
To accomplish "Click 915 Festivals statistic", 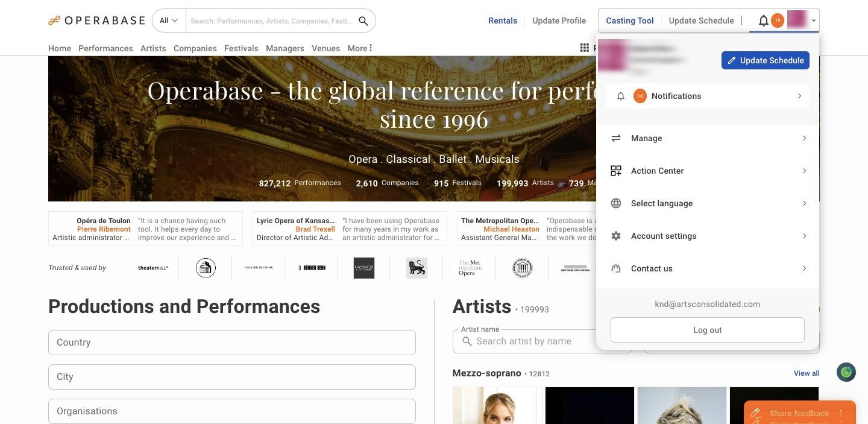I will [x=458, y=183].
